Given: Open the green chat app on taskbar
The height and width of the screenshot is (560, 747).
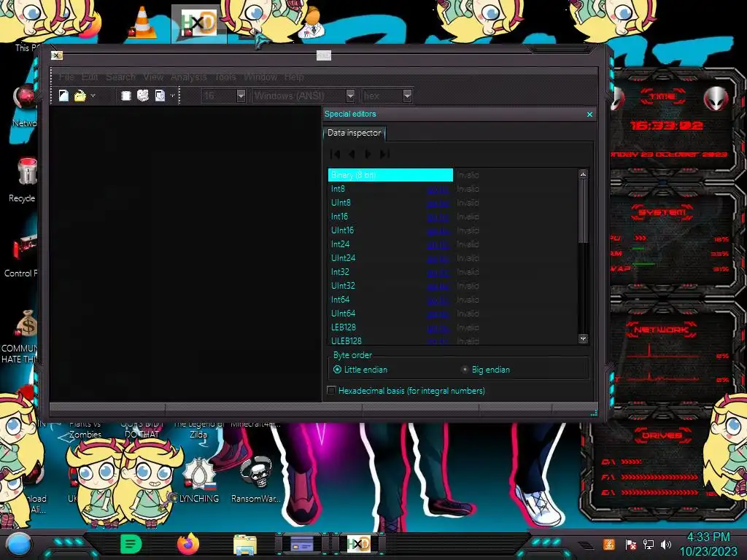Looking at the screenshot, I should click(131, 544).
